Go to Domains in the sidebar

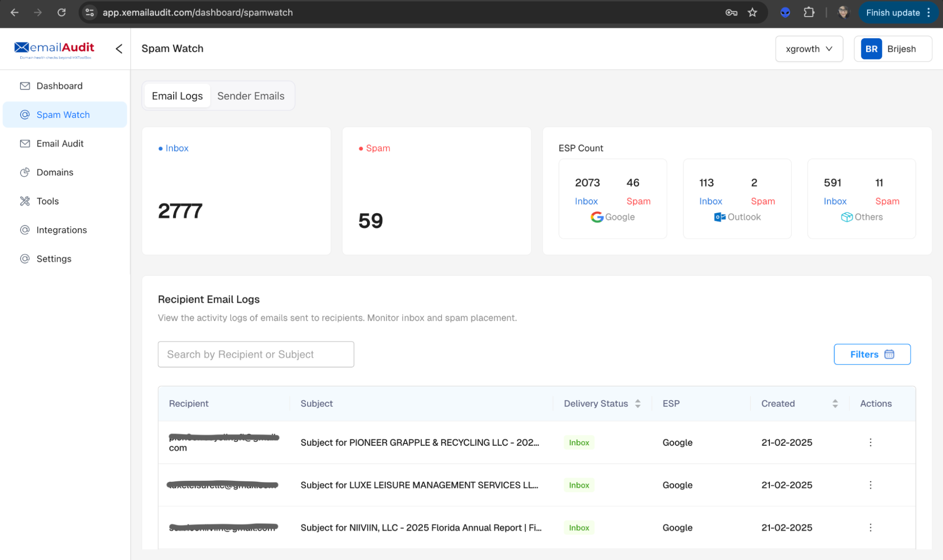[55, 172]
